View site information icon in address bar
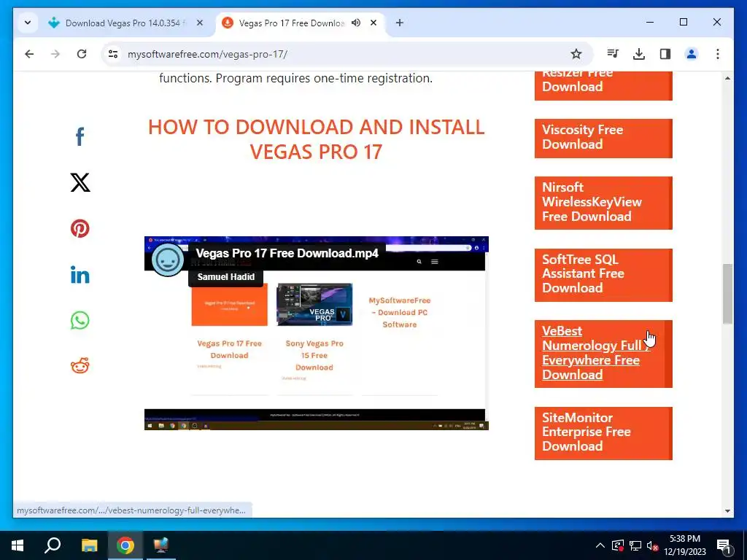 point(113,54)
